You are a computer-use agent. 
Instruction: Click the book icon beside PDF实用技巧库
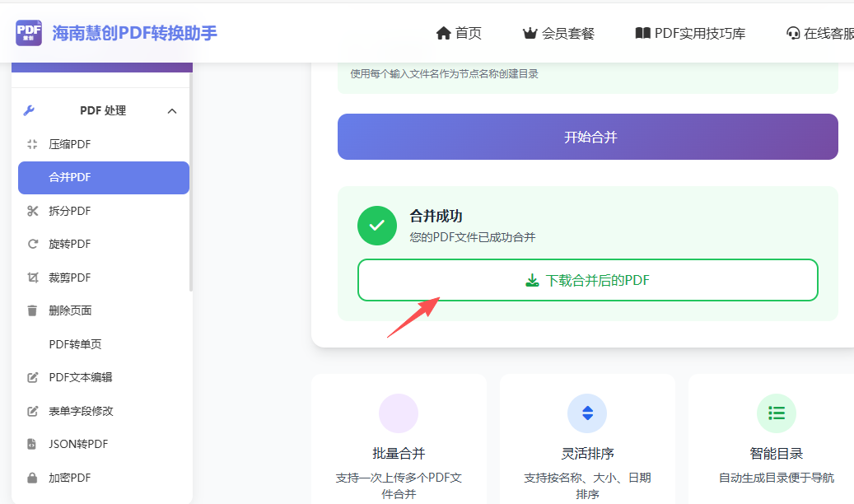pyautogui.click(x=642, y=33)
